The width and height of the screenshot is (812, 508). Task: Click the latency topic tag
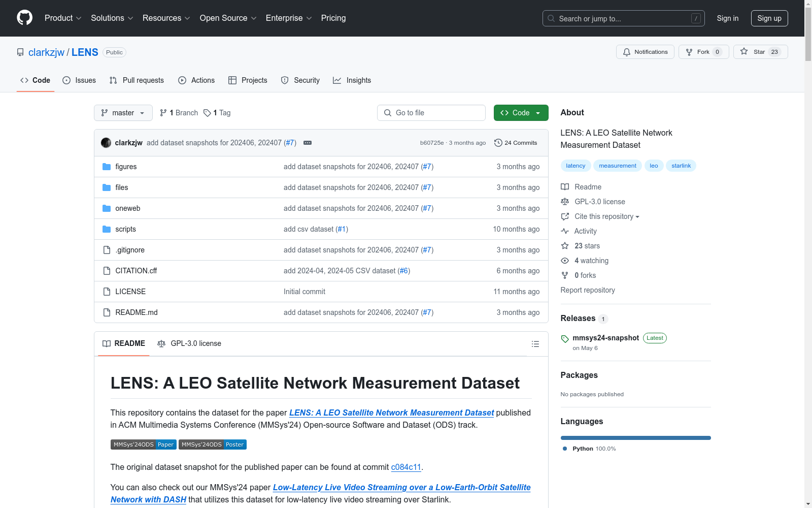576,166
